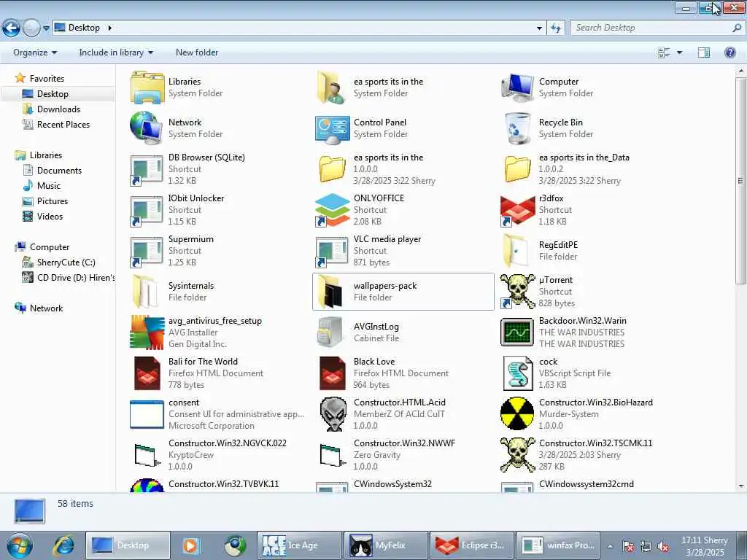The width and height of the screenshot is (747, 560).
Task: Select the Bali for The World HTML icon
Action: pyautogui.click(x=147, y=373)
